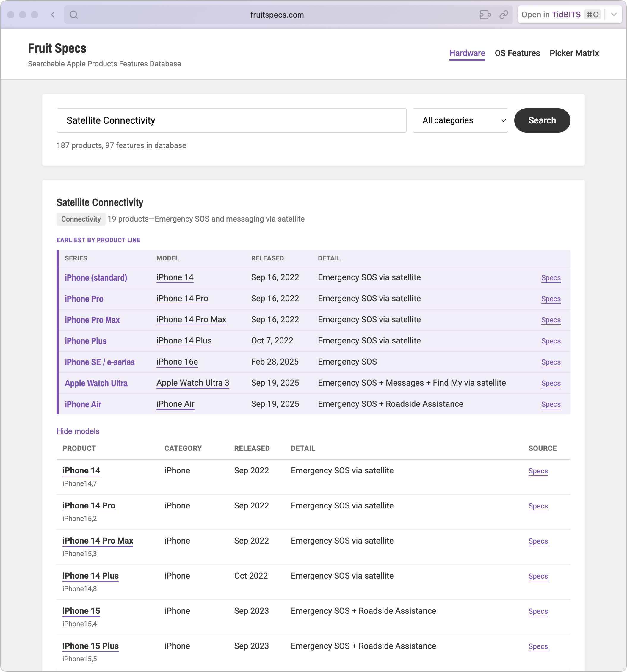The width and height of the screenshot is (627, 672).
Task: Open iPhone SE / e-series link
Action: point(99,362)
